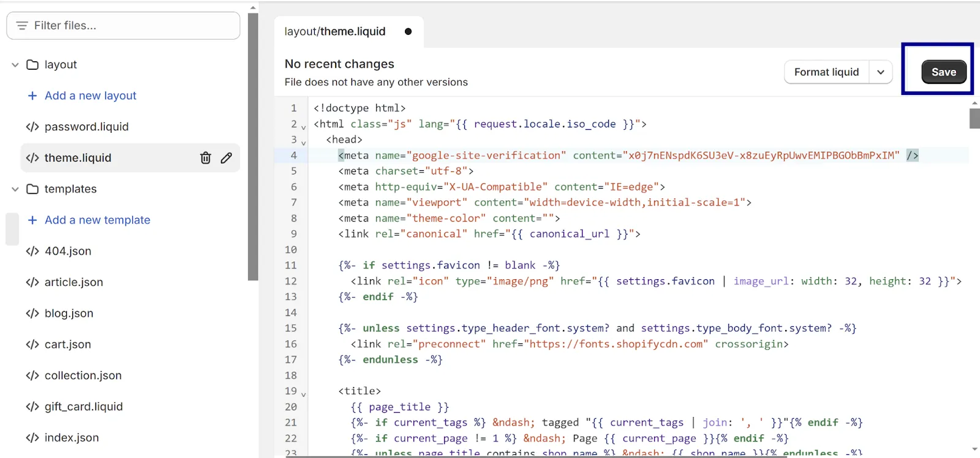Click the plus icon beside Add a new template

[x=32, y=220]
